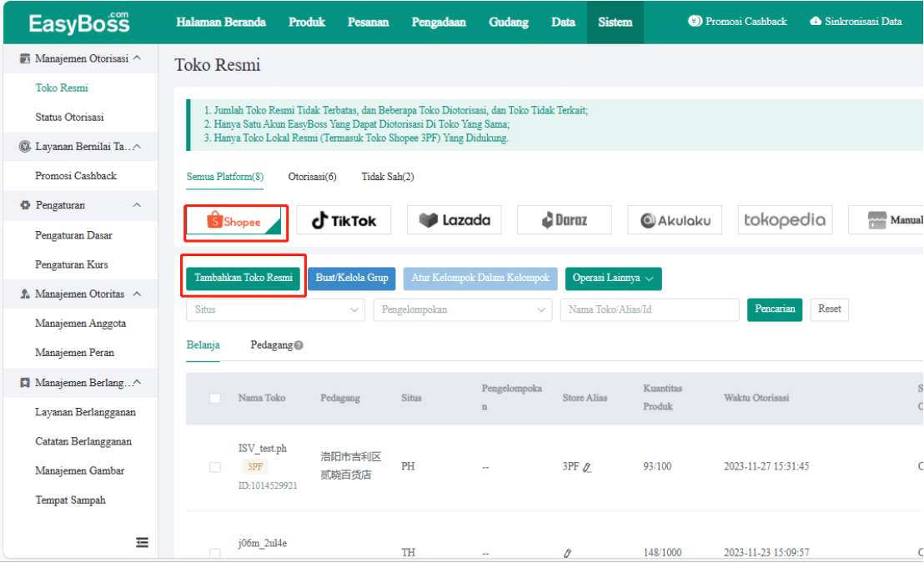Click the Promosi Cashback coin icon
The image size is (924, 563).
pyautogui.click(x=695, y=21)
